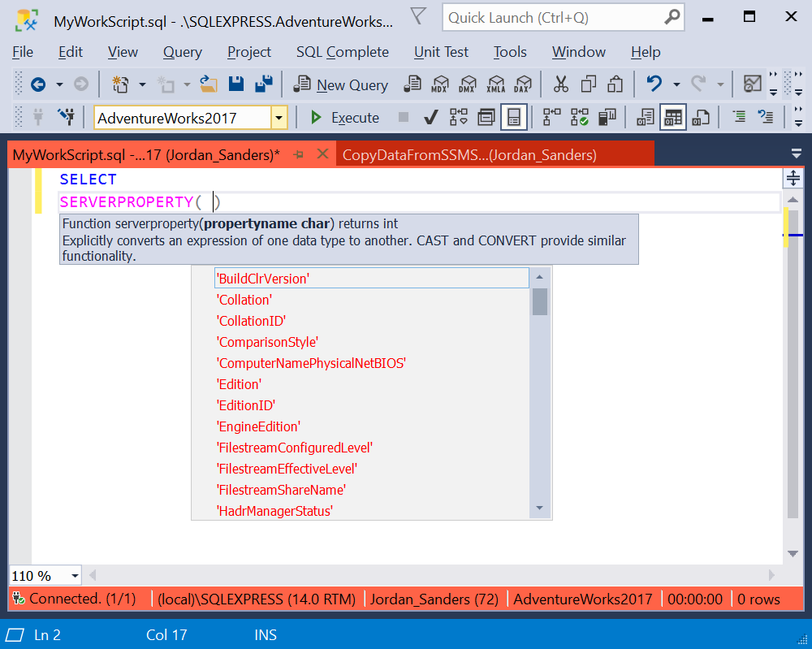
Task: Click the Paste clipboard icon
Action: [x=615, y=84]
